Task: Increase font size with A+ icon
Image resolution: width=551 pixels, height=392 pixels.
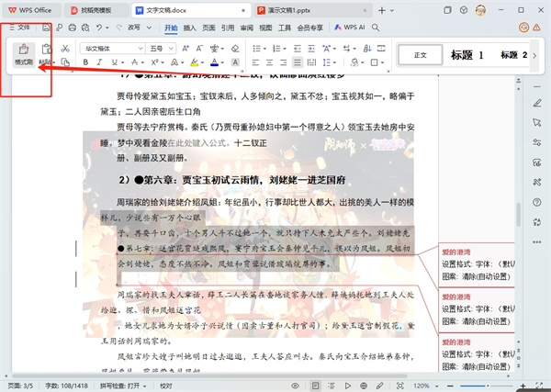Action: tap(186, 49)
